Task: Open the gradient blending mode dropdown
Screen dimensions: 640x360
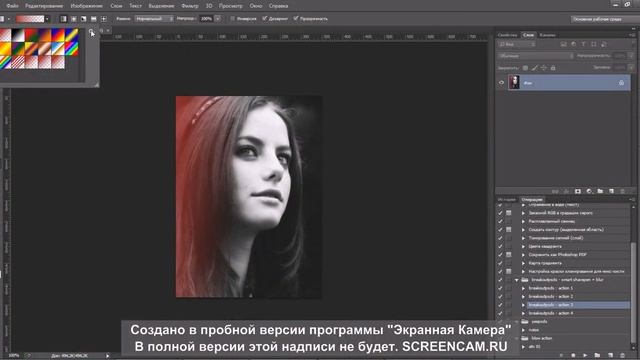Action: [154, 19]
